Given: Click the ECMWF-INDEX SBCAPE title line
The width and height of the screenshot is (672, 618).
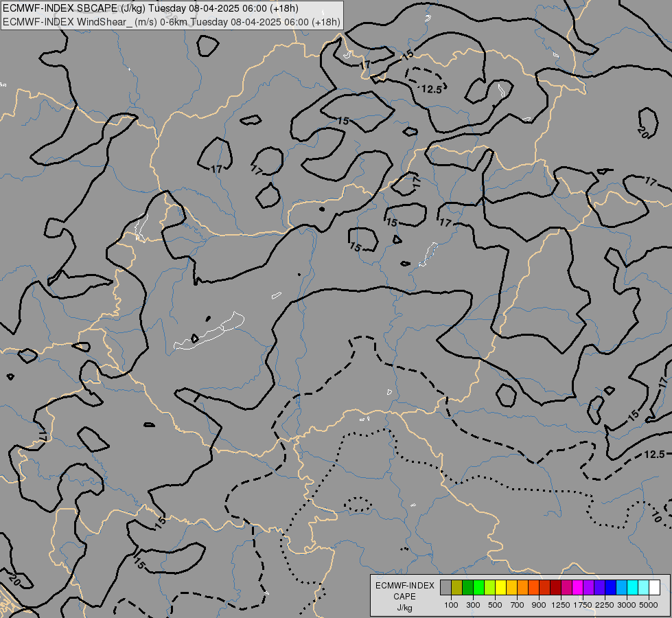Looking at the screenshot, I should 150,8.
